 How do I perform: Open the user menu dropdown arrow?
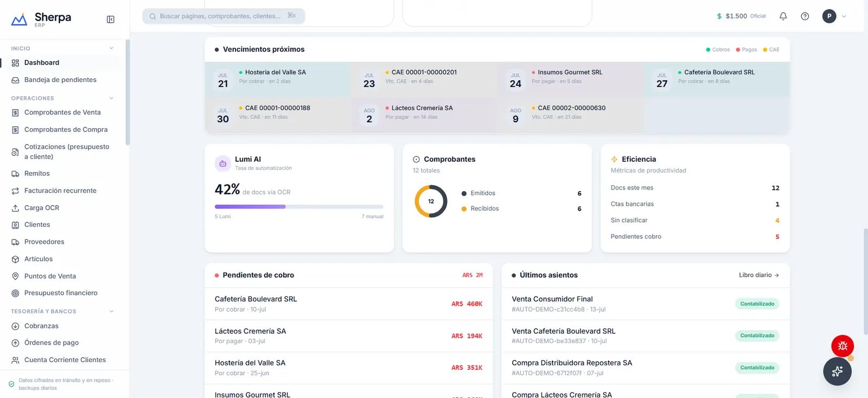844,16
